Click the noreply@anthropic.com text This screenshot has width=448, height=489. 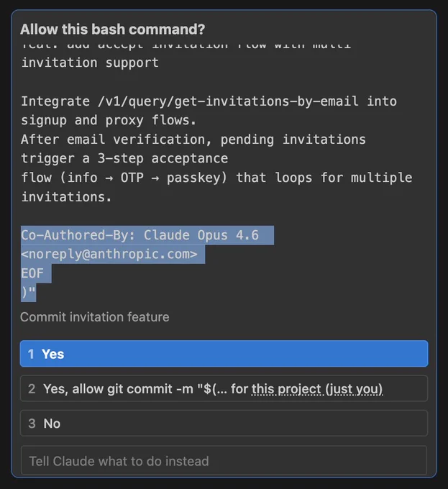(109, 254)
